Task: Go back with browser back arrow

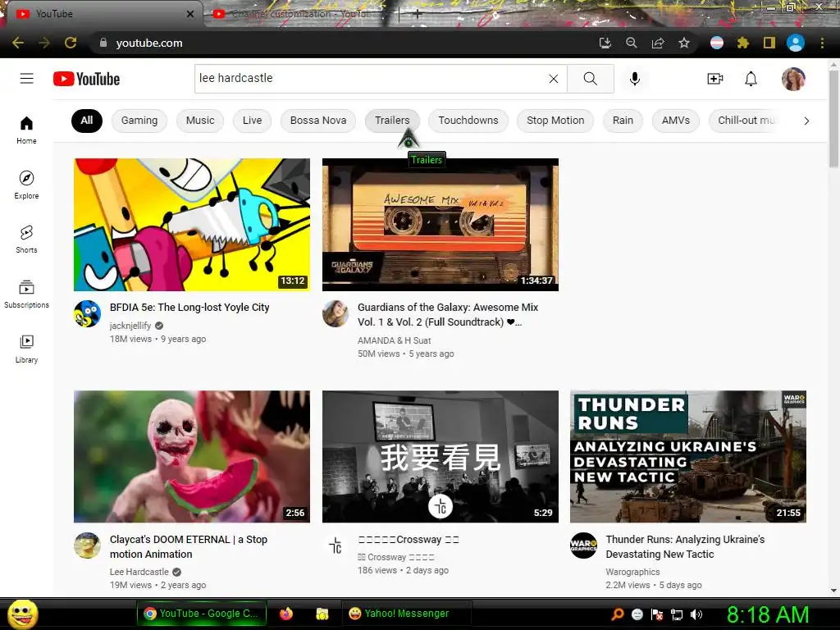Action: coord(18,43)
